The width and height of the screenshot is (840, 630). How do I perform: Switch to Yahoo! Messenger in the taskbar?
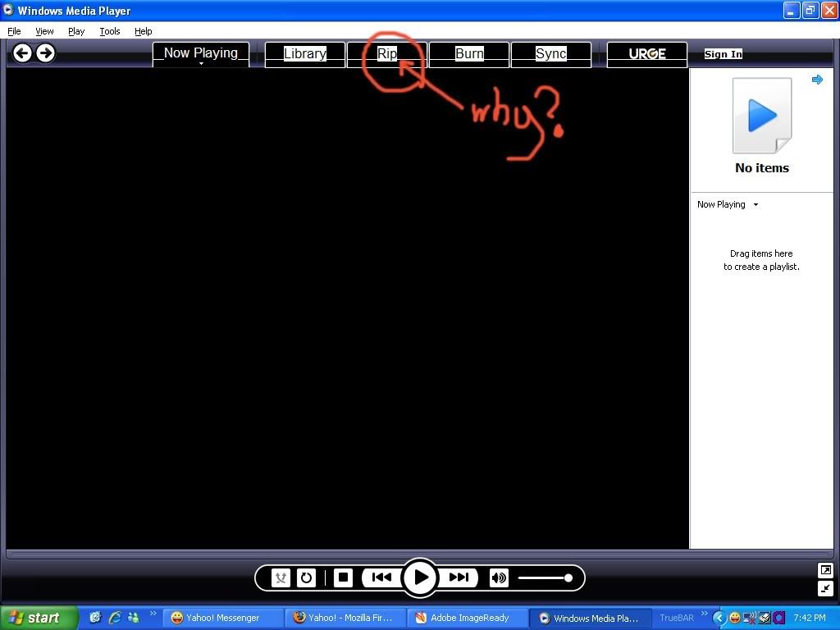[222, 618]
